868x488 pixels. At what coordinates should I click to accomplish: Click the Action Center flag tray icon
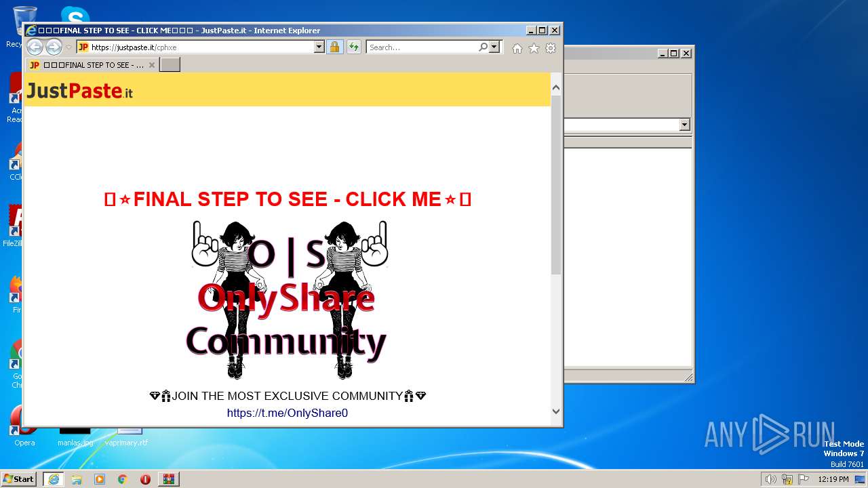(x=804, y=479)
